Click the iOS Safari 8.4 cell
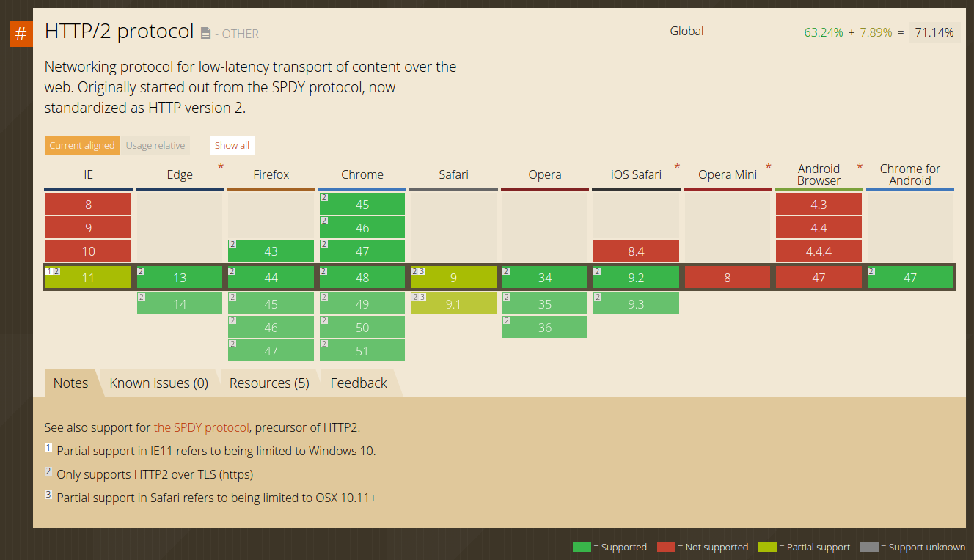 click(x=636, y=251)
